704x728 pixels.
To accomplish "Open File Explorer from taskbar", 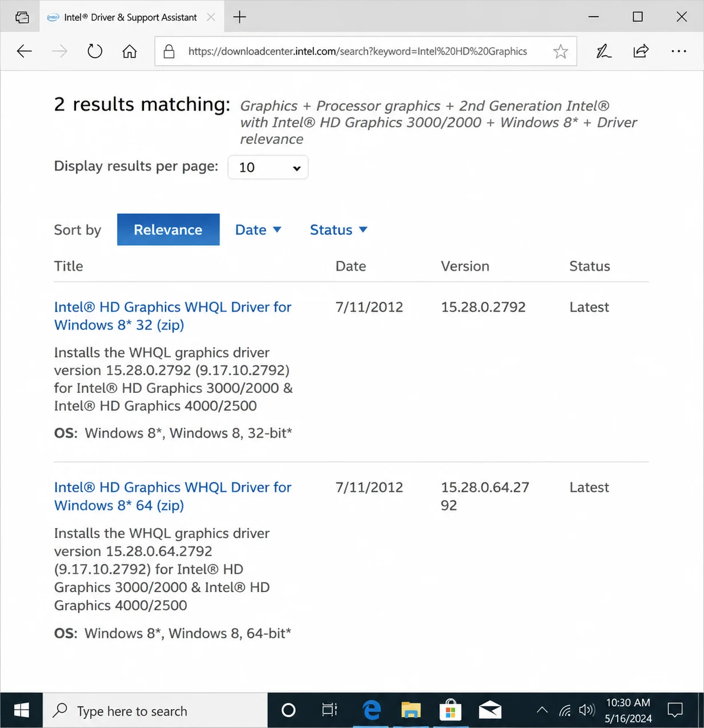I will click(x=411, y=710).
